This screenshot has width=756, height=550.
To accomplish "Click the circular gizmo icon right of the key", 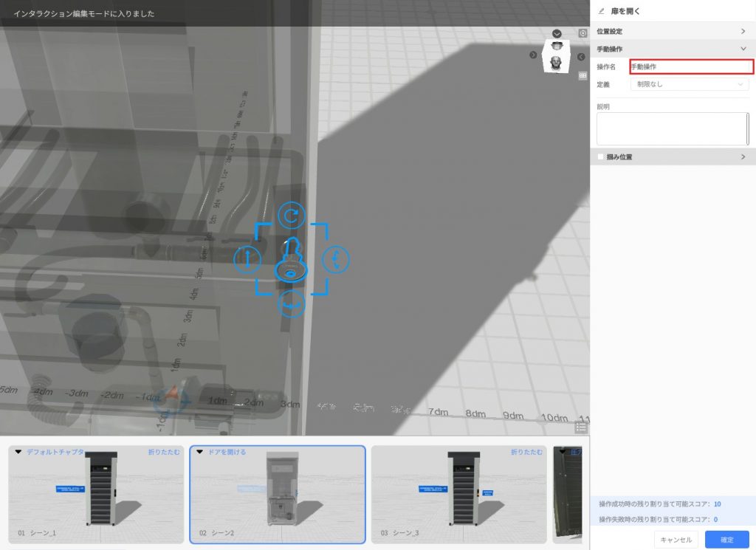I will coord(336,259).
